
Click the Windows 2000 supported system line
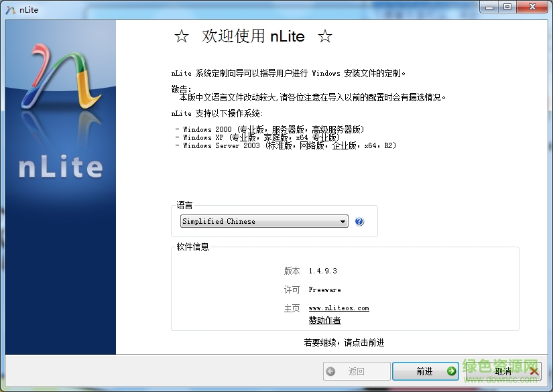tap(269, 129)
